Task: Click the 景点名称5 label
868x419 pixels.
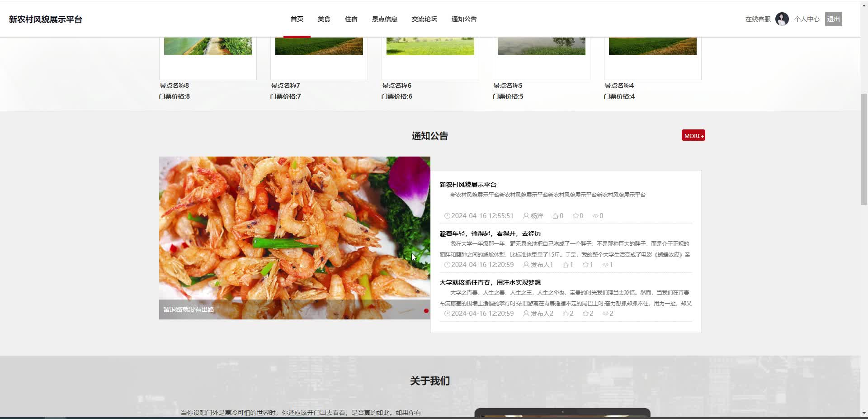Action: (508, 86)
